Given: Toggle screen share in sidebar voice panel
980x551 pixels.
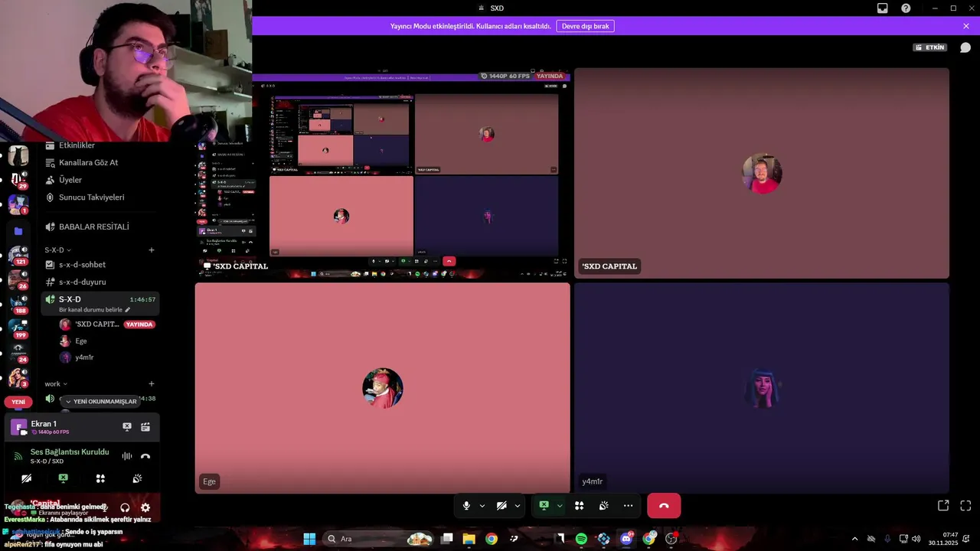Looking at the screenshot, I should (x=63, y=478).
